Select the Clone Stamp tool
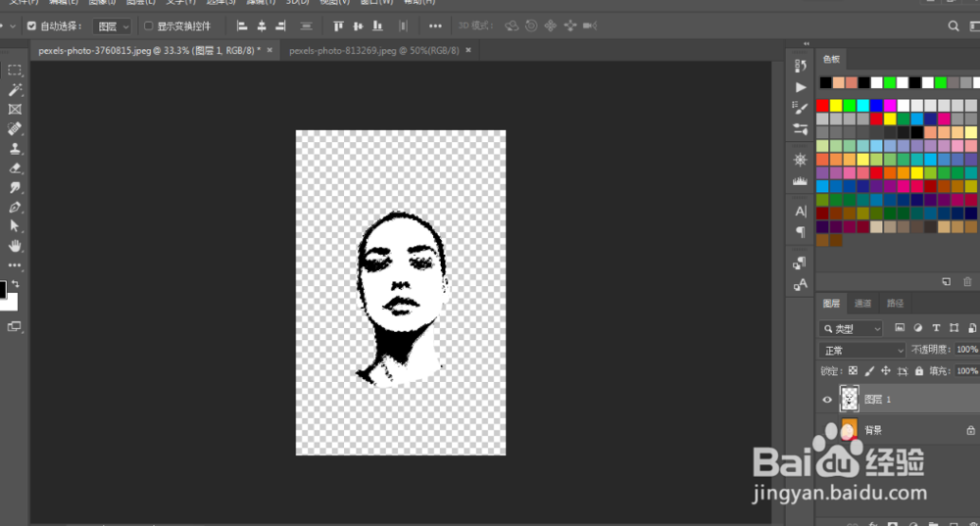Screen dimensions: 980x526 tap(15, 149)
